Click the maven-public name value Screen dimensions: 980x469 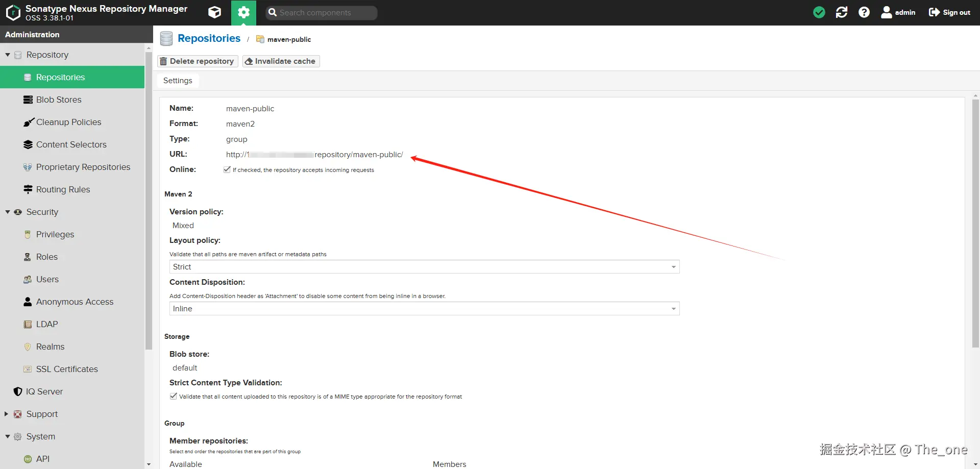pos(250,109)
